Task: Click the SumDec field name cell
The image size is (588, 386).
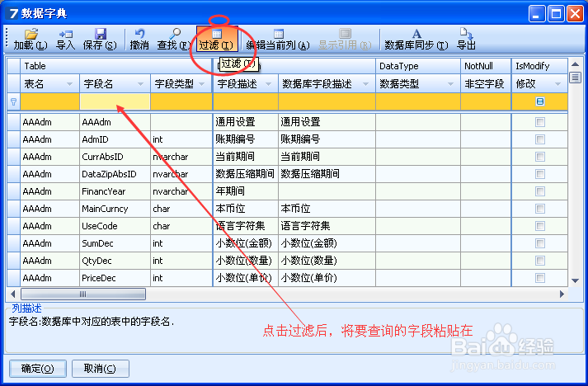Action: click(x=115, y=243)
